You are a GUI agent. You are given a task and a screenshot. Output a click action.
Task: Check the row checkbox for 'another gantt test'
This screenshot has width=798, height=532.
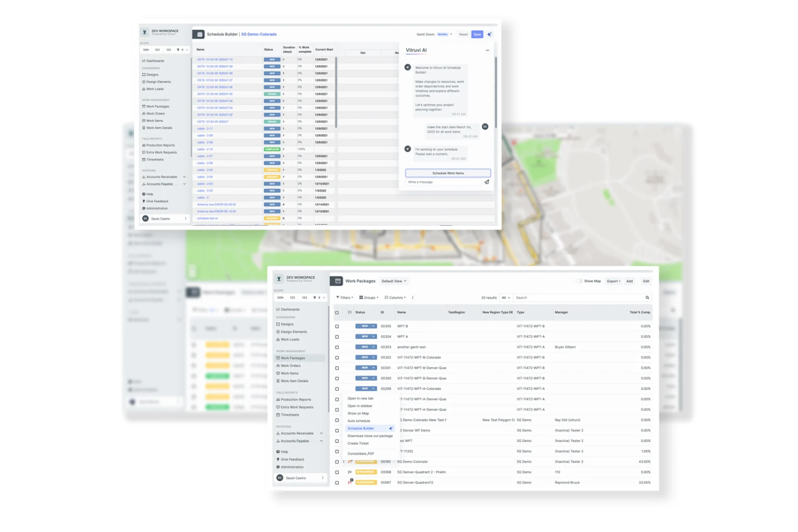pyautogui.click(x=337, y=347)
